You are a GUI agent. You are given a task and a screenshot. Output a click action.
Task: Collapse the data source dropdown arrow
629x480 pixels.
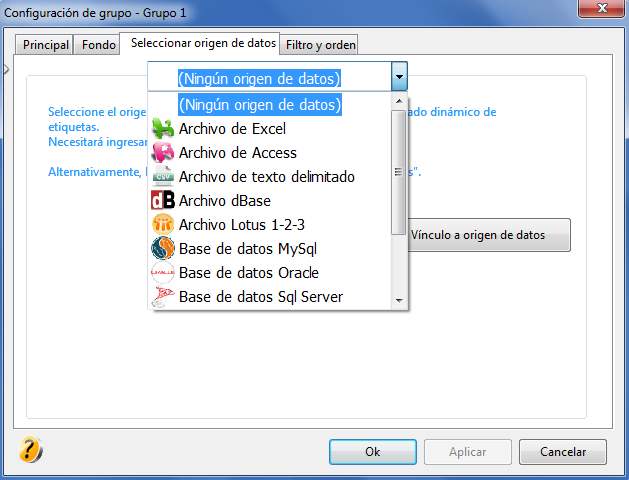point(399,76)
